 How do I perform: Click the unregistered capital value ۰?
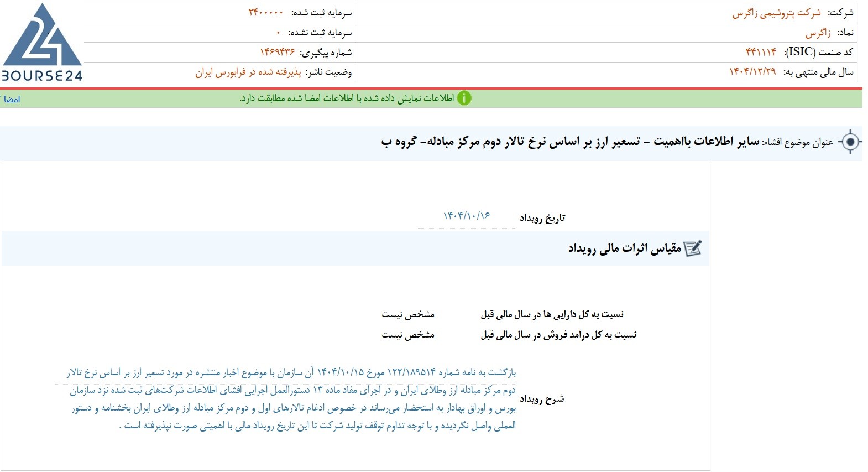278,33
